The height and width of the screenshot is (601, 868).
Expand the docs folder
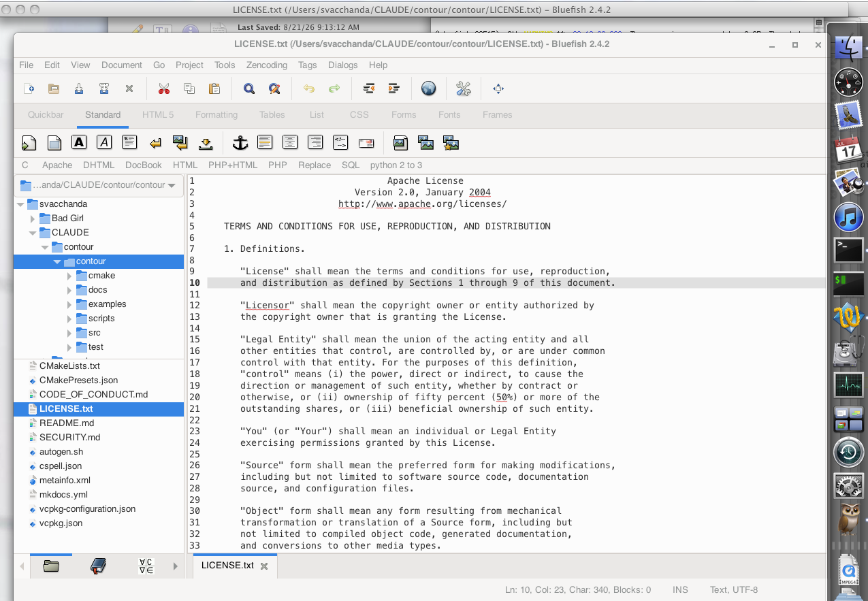(69, 290)
